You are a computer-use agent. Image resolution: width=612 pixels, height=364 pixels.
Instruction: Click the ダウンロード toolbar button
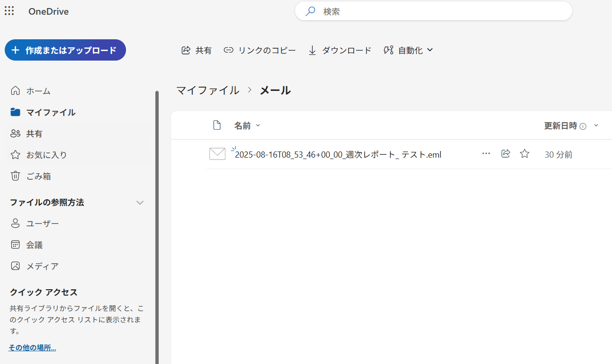pos(340,50)
